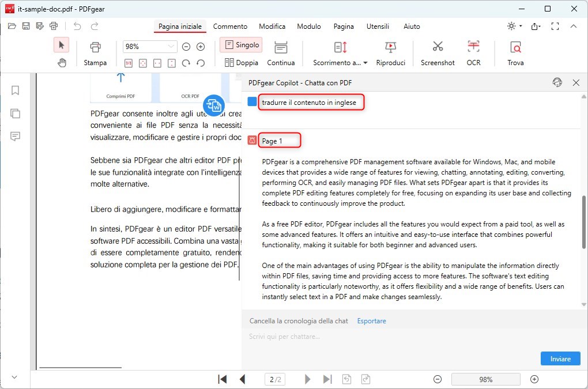Open the Commento tab
The height and width of the screenshot is (389, 588).
pyautogui.click(x=230, y=27)
